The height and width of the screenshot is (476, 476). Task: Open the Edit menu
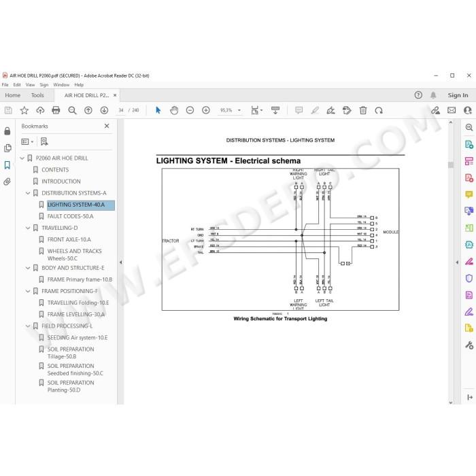coord(17,85)
